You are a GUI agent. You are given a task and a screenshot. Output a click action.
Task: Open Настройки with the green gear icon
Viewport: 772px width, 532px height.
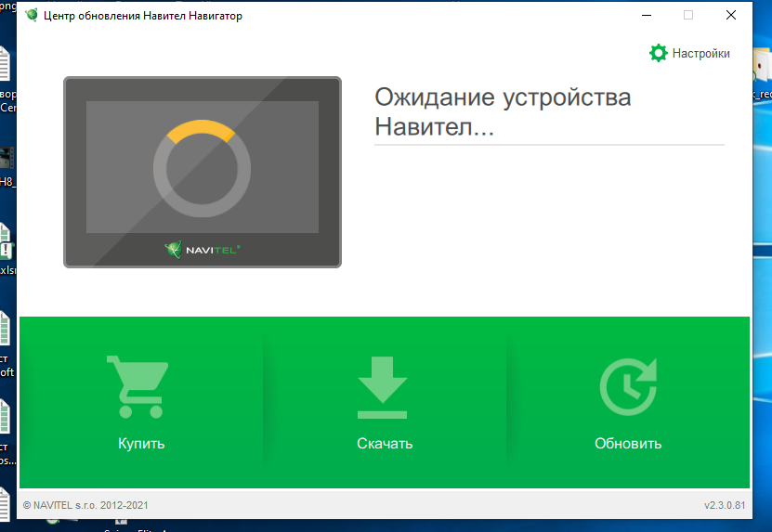coord(658,53)
